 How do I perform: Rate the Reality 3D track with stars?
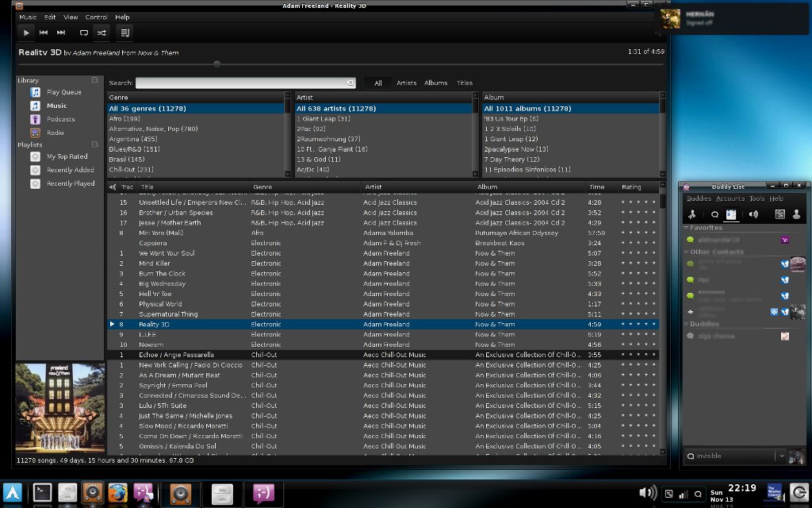[638, 325]
